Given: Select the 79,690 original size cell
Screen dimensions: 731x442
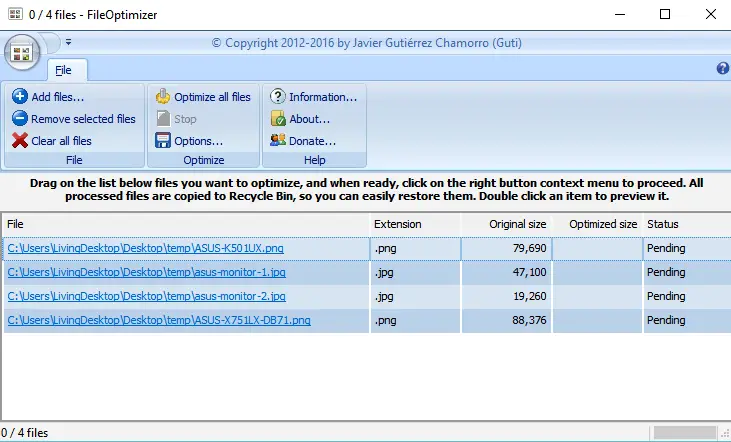Looking at the screenshot, I should pyautogui.click(x=507, y=248).
